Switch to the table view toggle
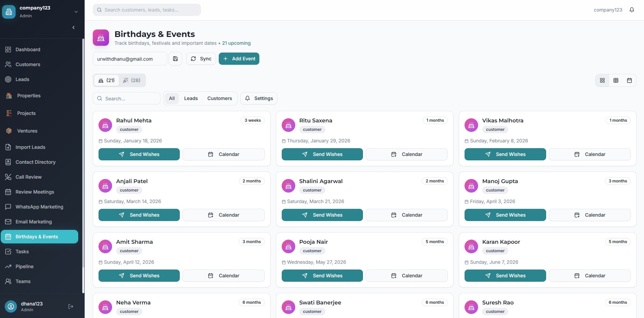Screen dimensions: 644x318 pos(616,80)
